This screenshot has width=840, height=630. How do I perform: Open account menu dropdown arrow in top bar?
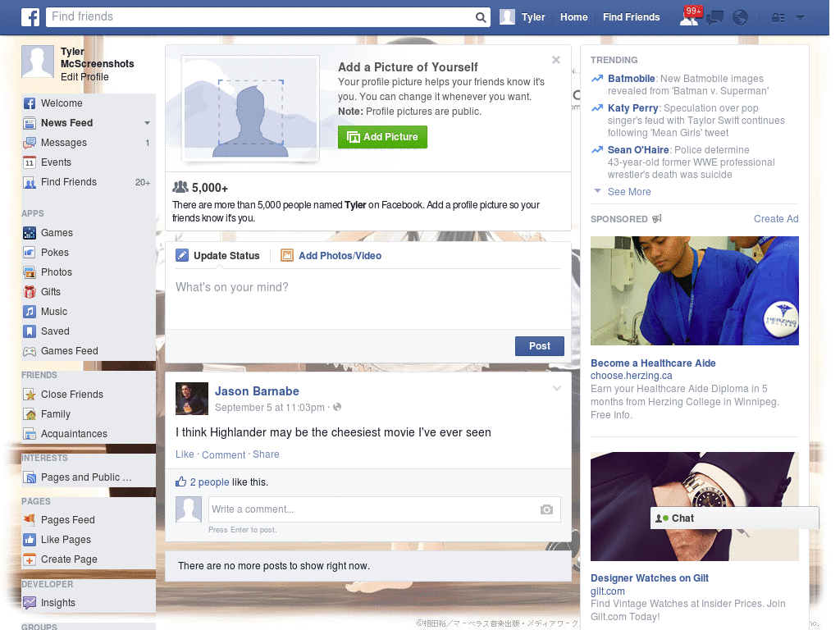801,18
